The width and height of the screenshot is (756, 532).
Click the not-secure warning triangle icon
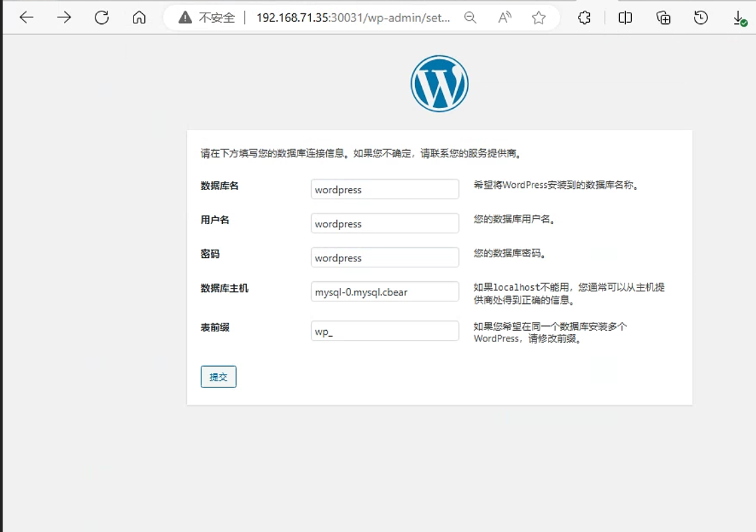tap(185, 18)
